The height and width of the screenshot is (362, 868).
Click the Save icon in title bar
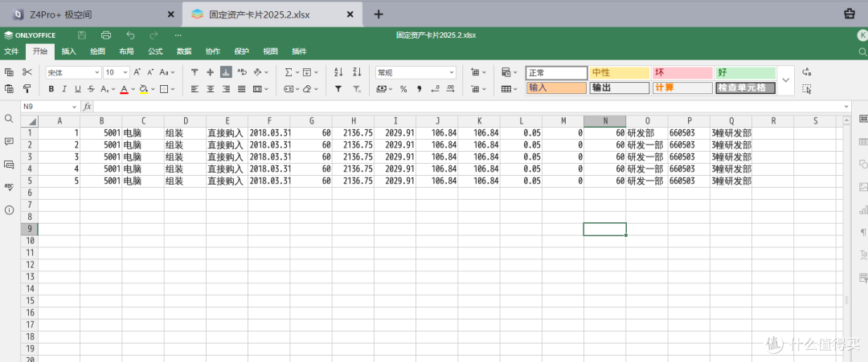click(x=82, y=35)
